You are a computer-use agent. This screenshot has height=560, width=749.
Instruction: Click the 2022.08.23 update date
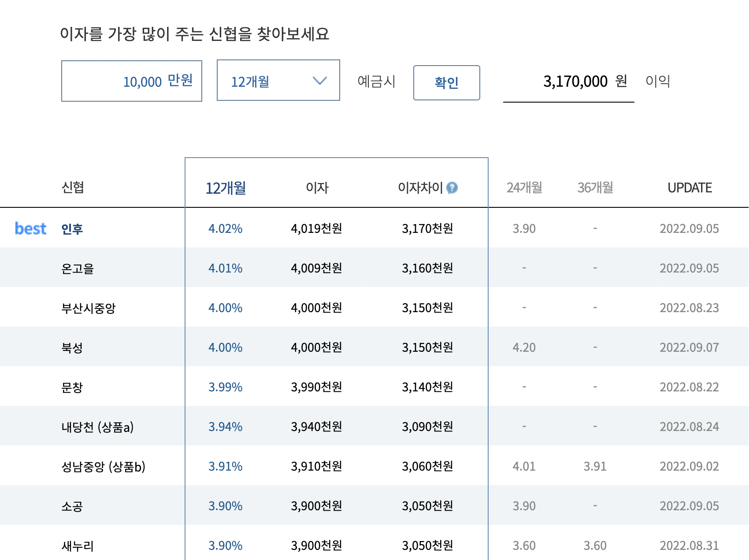[690, 308]
